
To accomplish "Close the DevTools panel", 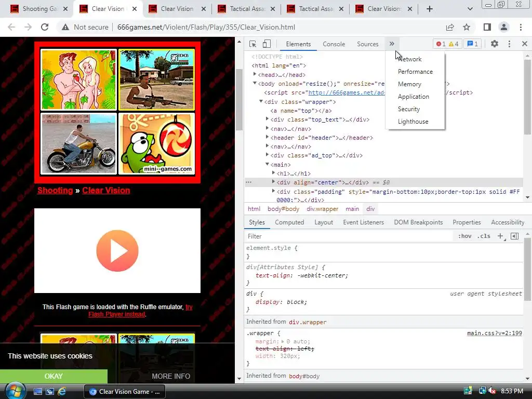I will click(x=525, y=44).
